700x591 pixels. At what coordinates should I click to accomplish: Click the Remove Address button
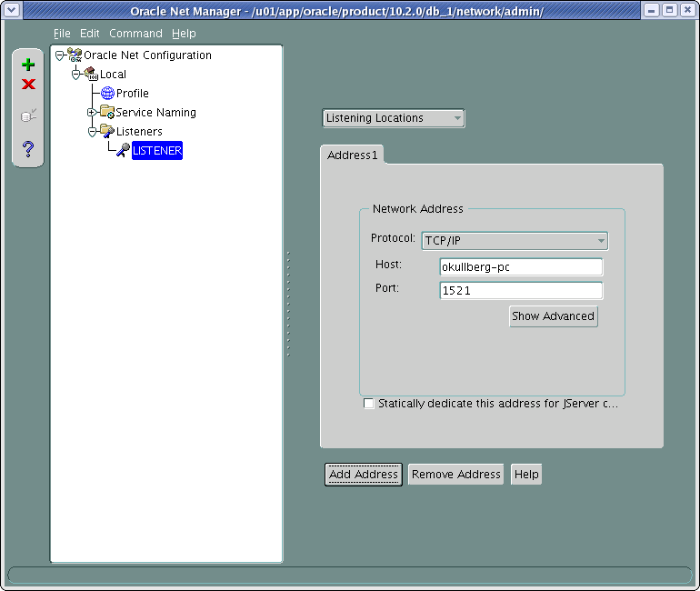[x=455, y=474]
